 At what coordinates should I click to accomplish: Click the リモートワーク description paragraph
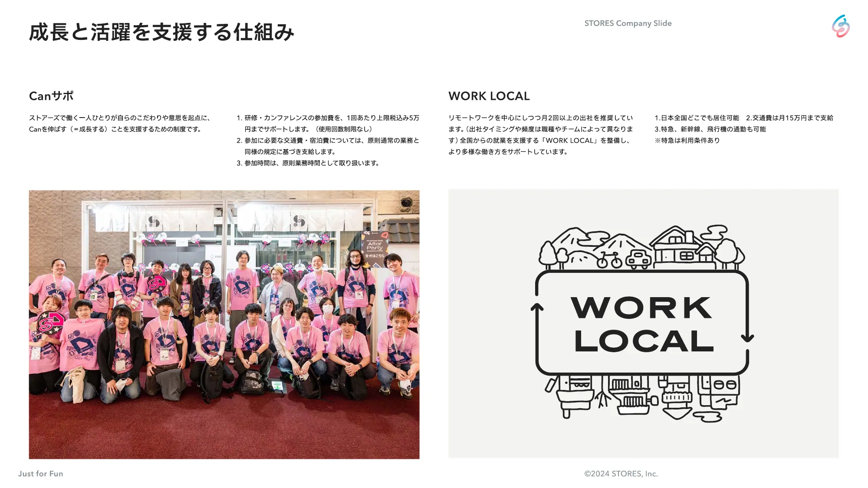coord(540,134)
